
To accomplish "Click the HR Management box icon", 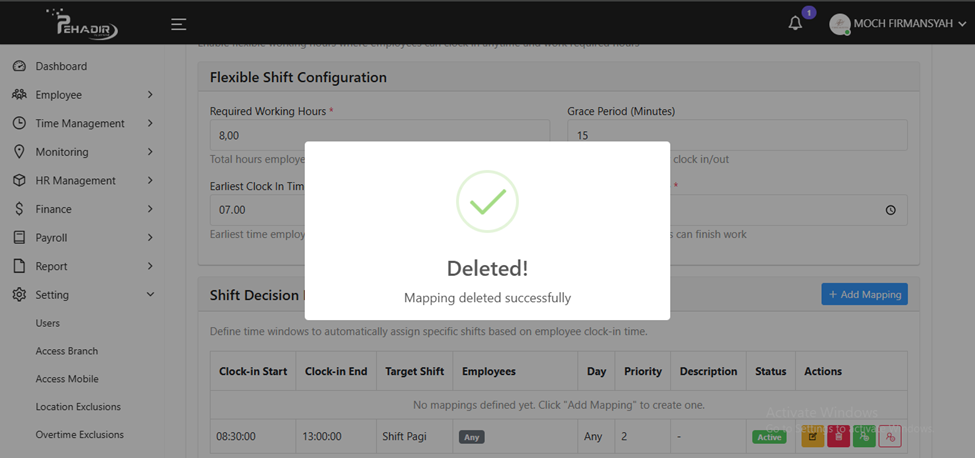I will coord(19,180).
